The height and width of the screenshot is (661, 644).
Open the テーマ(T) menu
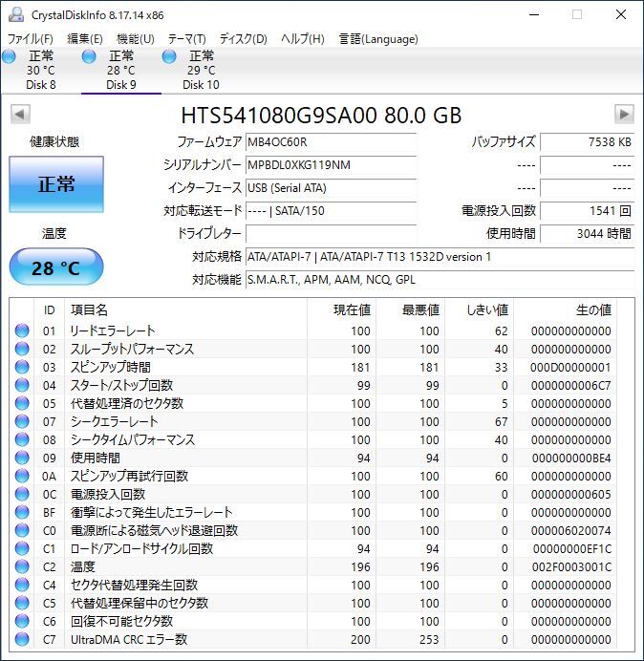tap(187, 39)
